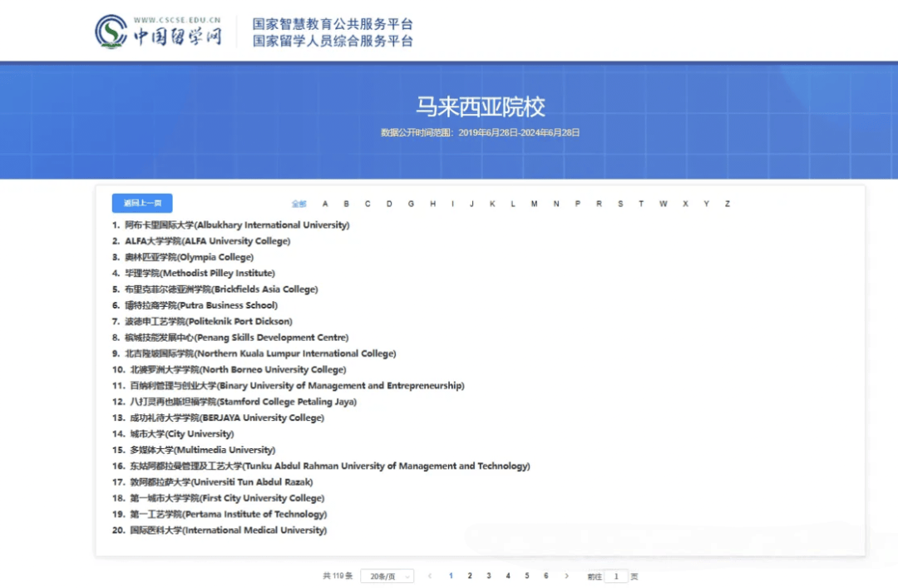
Task: Filter institutions by letter I
Action: [x=452, y=204]
